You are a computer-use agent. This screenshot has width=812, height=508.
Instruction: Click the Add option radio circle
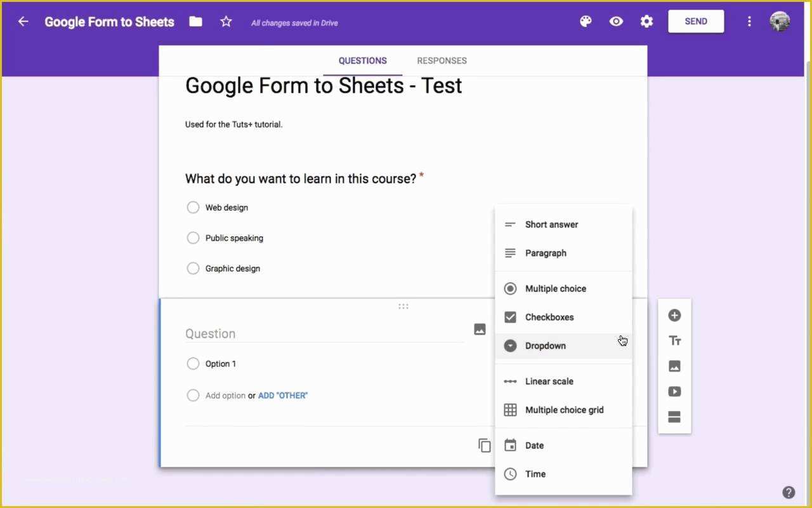pyautogui.click(x=193, y=395)
